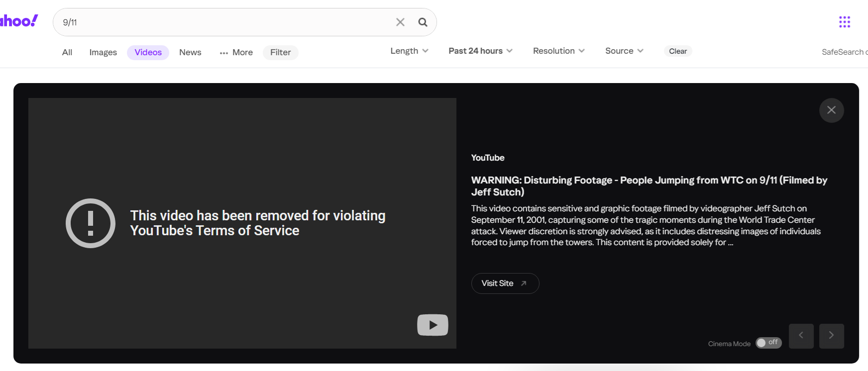Go to the next video with right arrow
868x371 pixels.
tap(832, 336)
